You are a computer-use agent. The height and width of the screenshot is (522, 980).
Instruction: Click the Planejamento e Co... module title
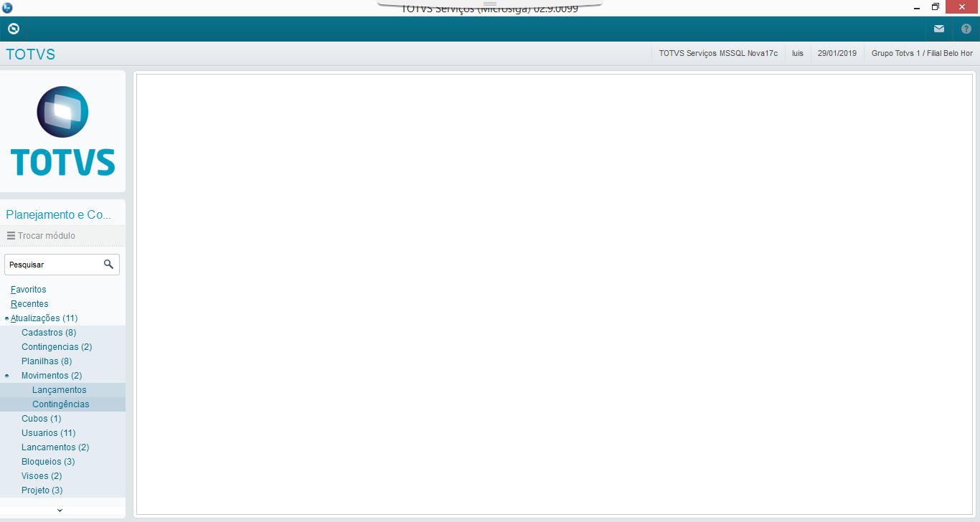point(59,214)
